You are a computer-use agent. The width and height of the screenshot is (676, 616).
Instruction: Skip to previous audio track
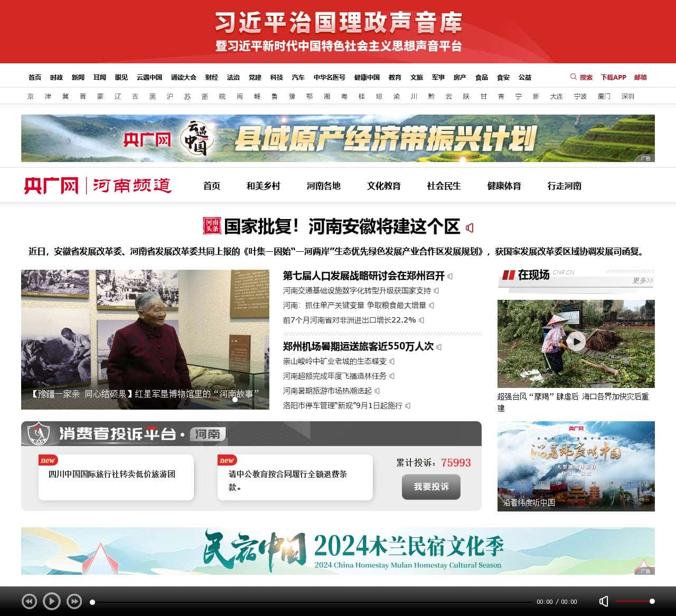click(x=29, y=601)
